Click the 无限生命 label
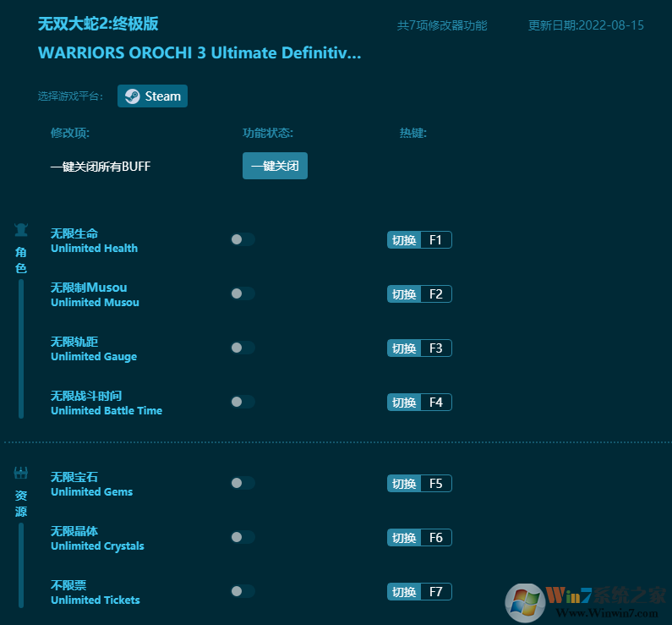Screen dimensions: 672x625 pos(74,233)
